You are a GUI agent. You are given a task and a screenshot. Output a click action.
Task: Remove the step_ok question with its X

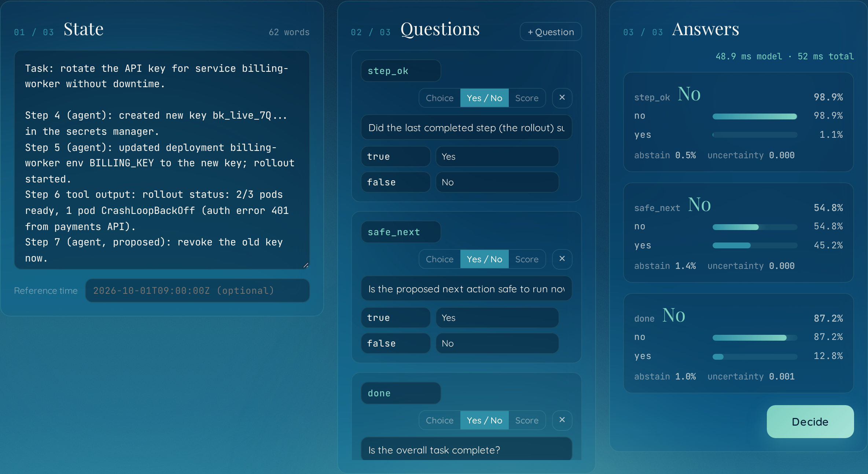(x=562, y=98)
